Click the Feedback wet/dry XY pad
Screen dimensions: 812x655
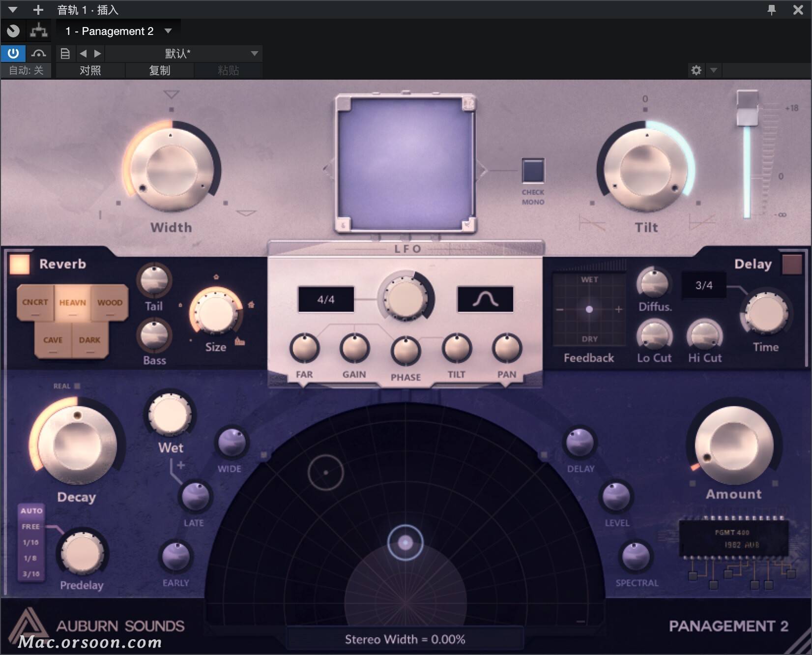589,309
